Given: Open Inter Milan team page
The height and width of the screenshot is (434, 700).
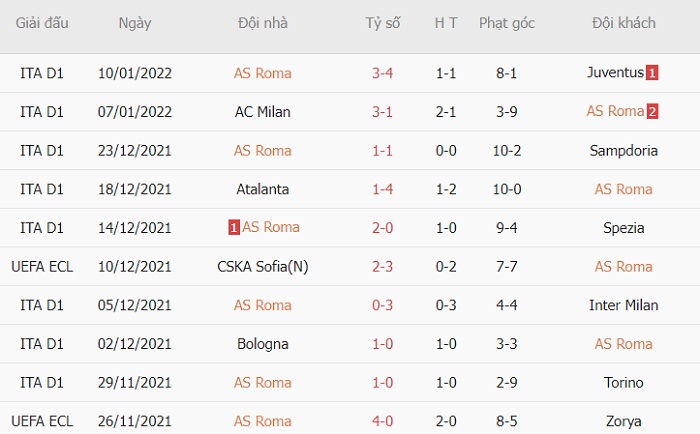Looking at the screenshot, I should 624,305.
